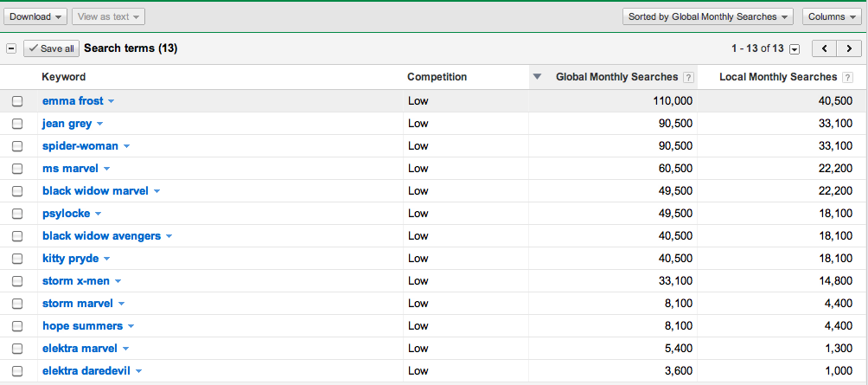This screenshot has height=385, width=868.
Task: Check the kitty pryde row checkbox
Action: click(x=17, y=259)
